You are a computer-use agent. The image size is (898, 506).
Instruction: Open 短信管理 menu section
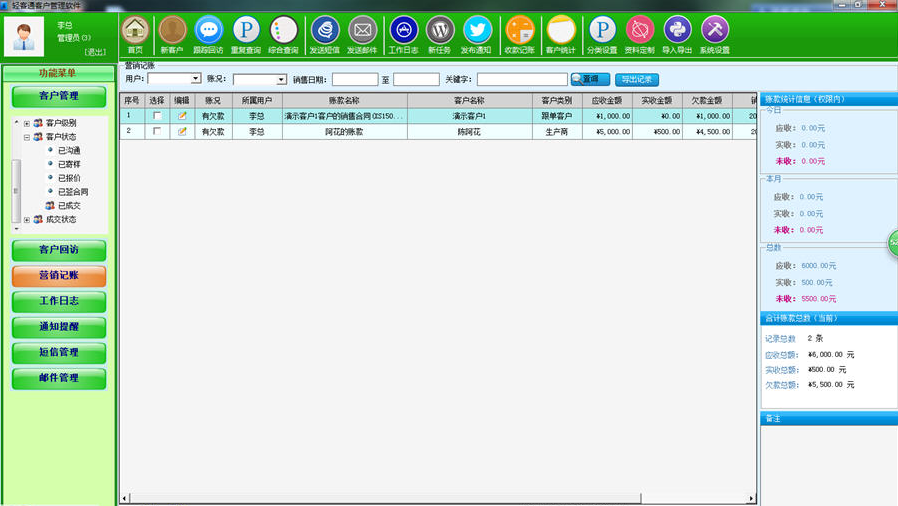pyautogui.click(x=59, y=353)
